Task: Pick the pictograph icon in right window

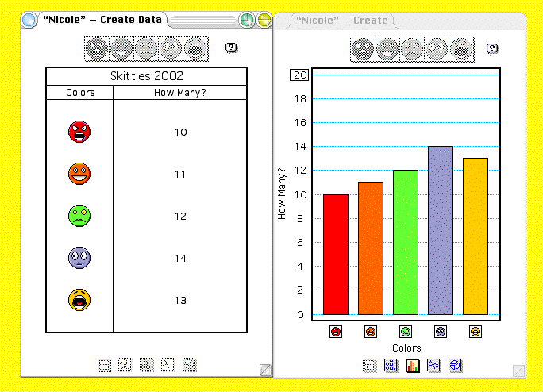Action: (x=391, y=365)
